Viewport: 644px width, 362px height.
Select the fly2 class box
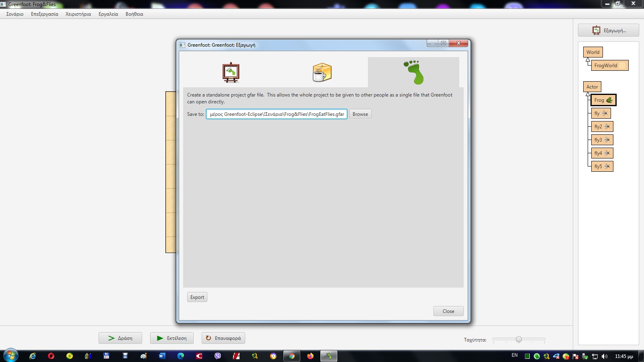[x=602, y=127]
